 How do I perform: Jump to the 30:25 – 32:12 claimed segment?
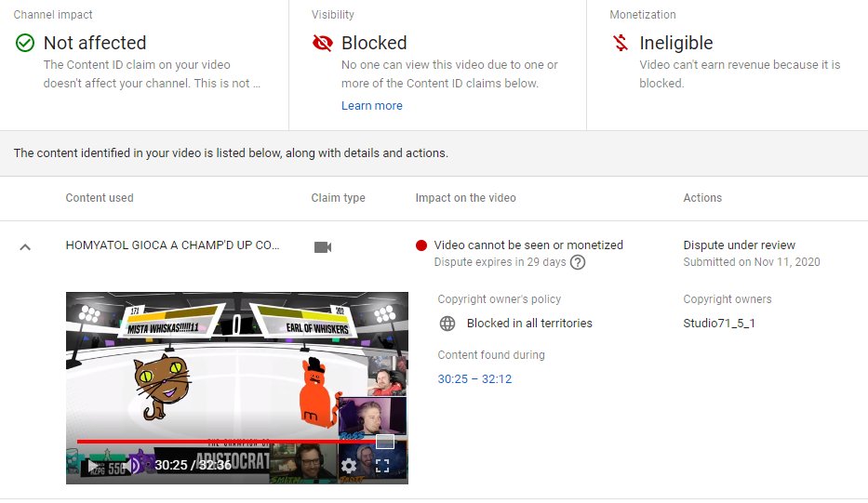point(474,379)
